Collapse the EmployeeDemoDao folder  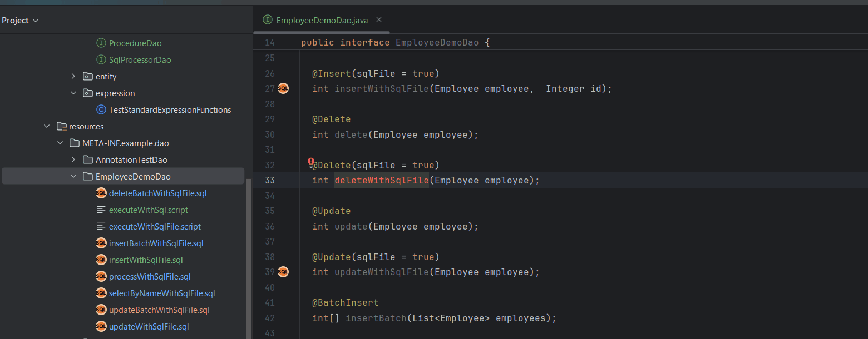[73, 176]
